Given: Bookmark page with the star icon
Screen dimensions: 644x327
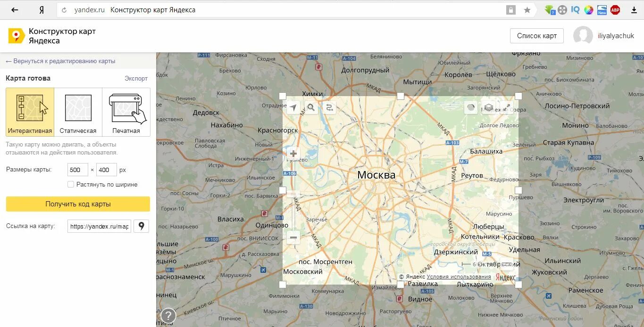Looking at the screenshot, I should (527, 10).
